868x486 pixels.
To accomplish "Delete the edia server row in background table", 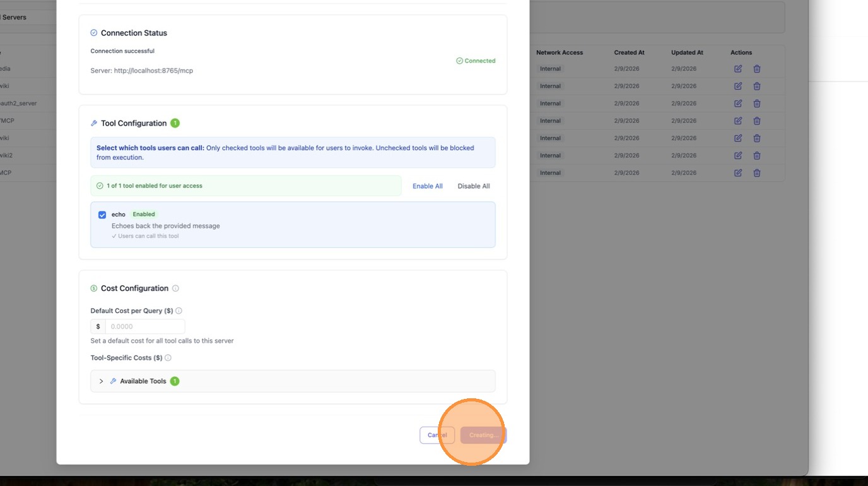I will coord(757,69).
